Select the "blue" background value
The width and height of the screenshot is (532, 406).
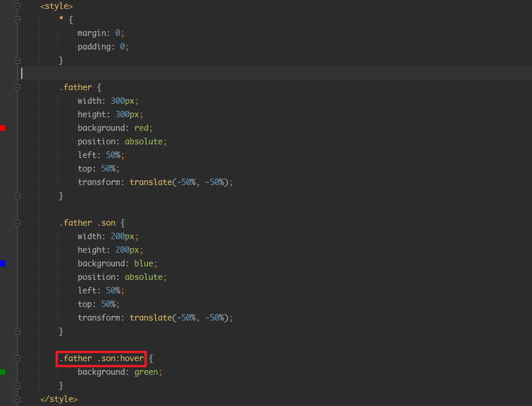(144, 263)
